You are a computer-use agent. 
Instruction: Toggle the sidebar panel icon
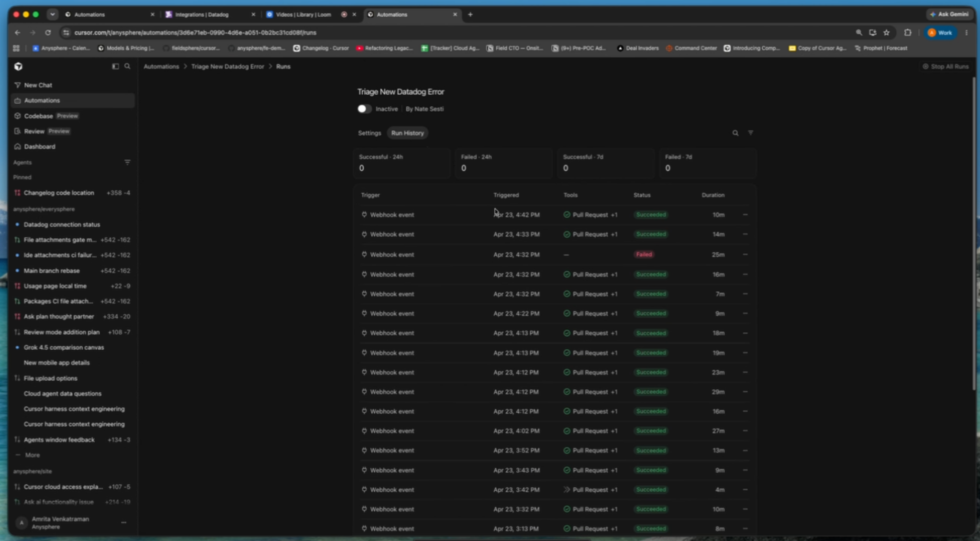click(x=115, y=66)
